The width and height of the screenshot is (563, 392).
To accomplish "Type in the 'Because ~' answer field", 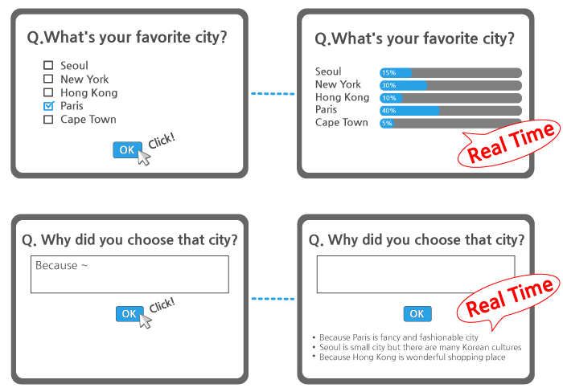I will (129, 275).
